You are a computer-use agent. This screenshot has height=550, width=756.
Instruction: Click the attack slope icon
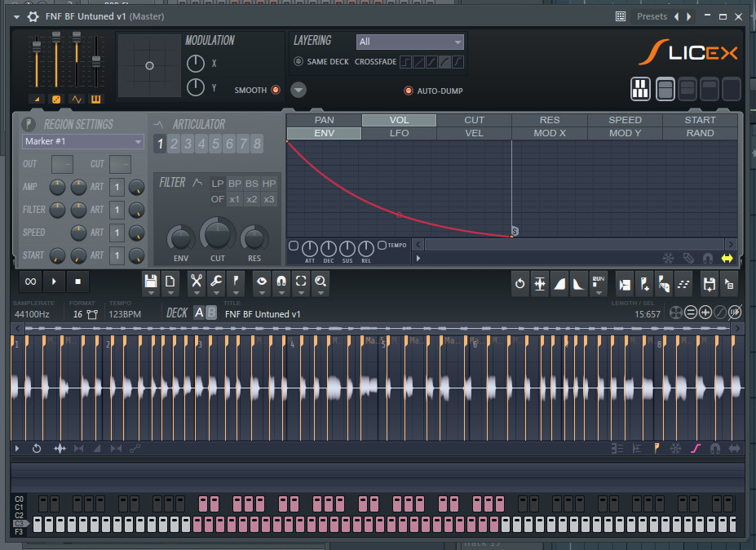point(559,282)
